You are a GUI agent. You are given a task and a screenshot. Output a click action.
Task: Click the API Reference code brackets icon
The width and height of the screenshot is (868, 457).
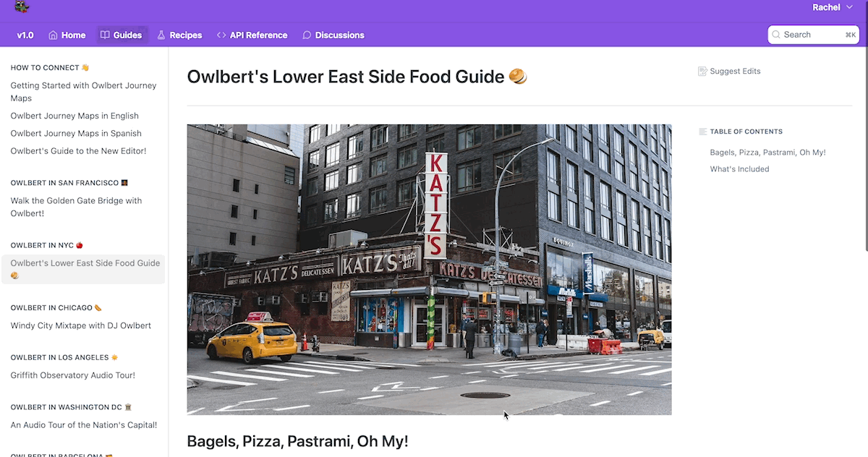(x=221, y=35)
